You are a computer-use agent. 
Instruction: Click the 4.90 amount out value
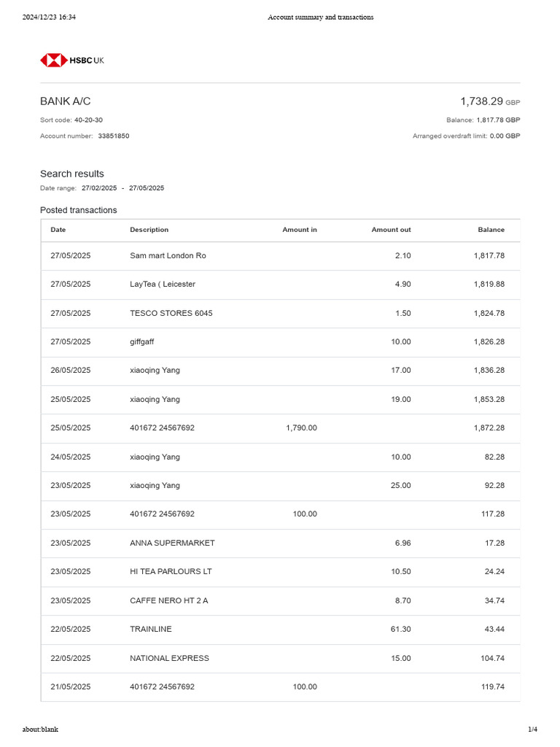pos(402,285)
